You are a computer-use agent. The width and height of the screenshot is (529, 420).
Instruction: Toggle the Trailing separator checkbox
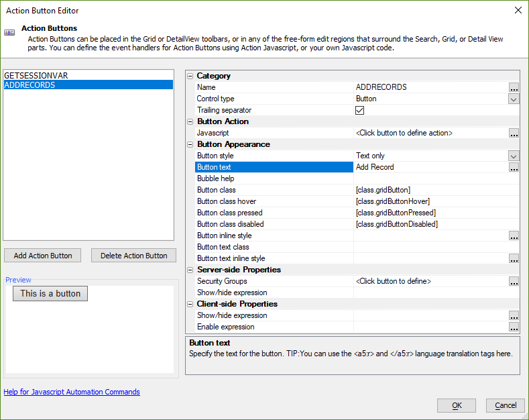tap(359, 110)
